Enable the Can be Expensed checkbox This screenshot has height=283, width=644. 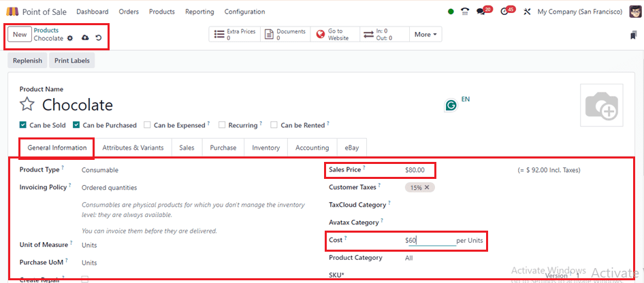(148, 125)
